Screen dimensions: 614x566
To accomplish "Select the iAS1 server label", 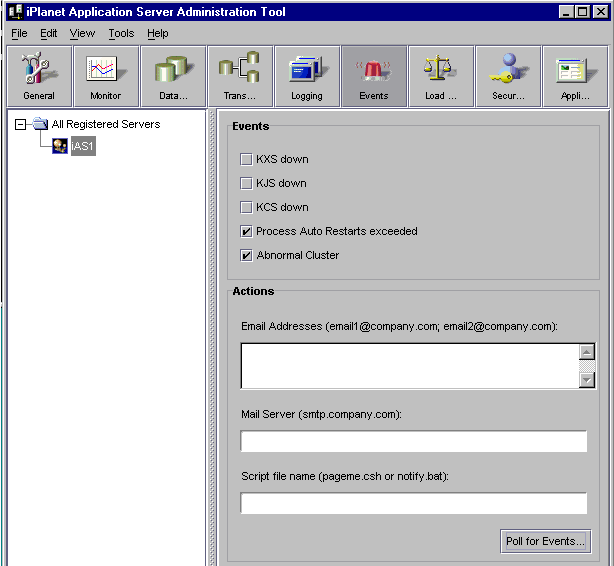I will [83, 146].
